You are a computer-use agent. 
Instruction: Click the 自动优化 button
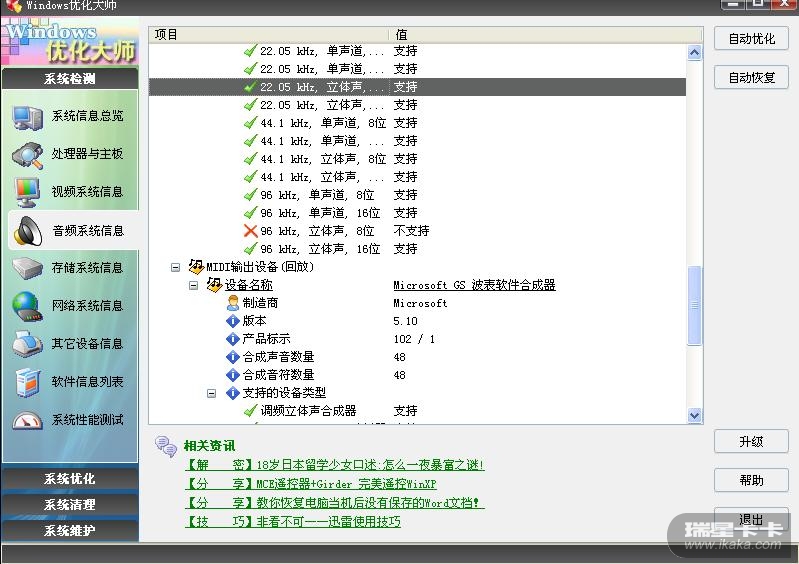pos(751,39)
